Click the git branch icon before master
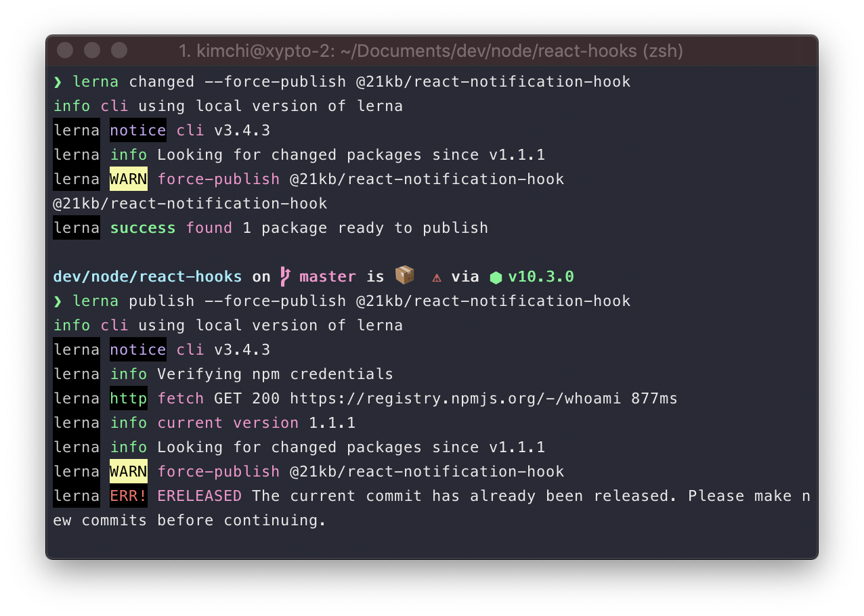Viewport: 864px width, 616px height. (285, 276)
